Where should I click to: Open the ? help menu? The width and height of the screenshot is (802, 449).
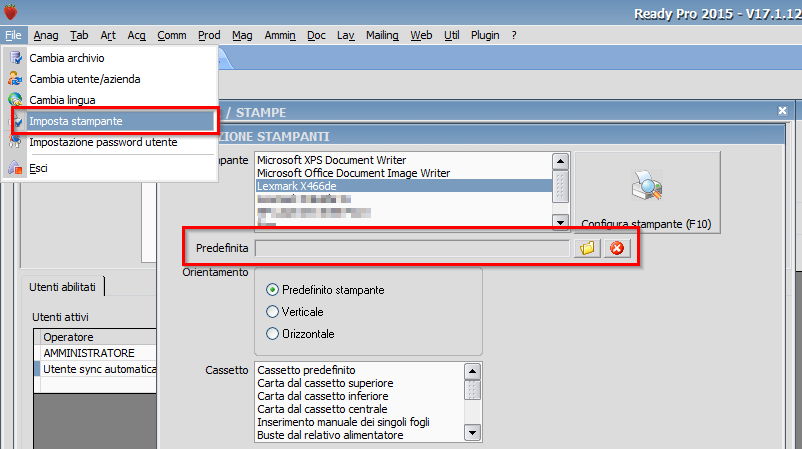click(x=514, y=35)
